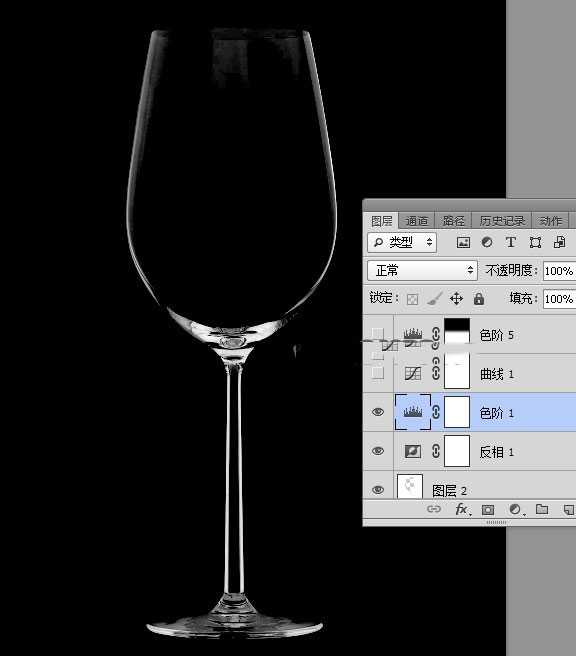This screenshot has width=576, height=656.
Task: Open the 历史记录 tab
Action: (502, 221)
